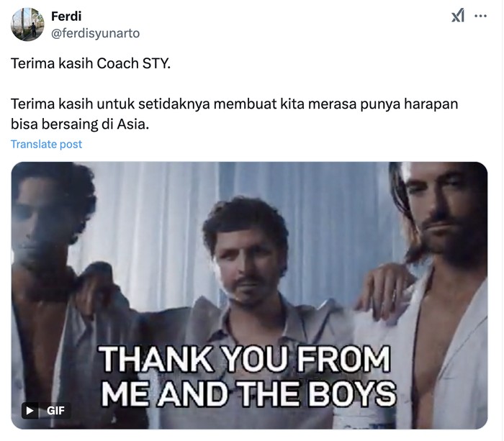Open the three-dot more options menu

click(x=480, y=16)
